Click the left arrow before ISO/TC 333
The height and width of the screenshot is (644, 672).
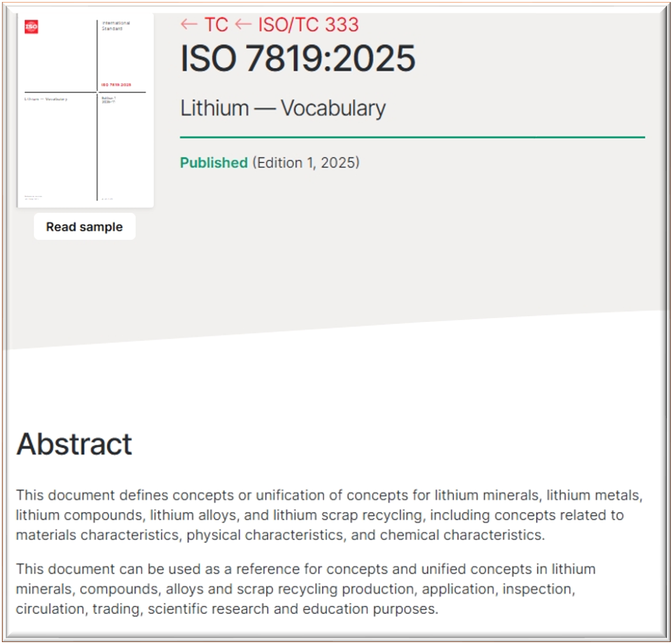pos(243,25)
